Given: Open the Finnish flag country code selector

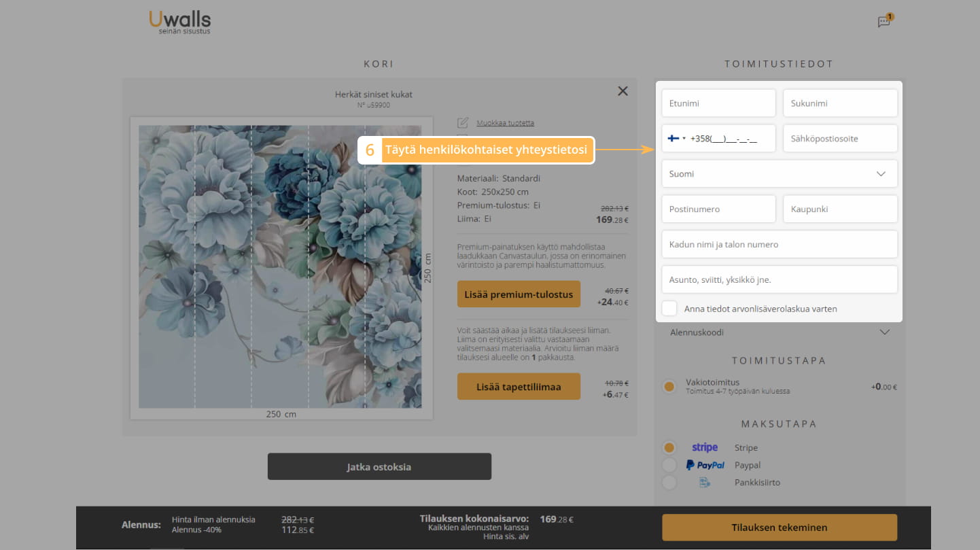Looking at the screenshot, I should pyautogui.click(x=677, y=139).
